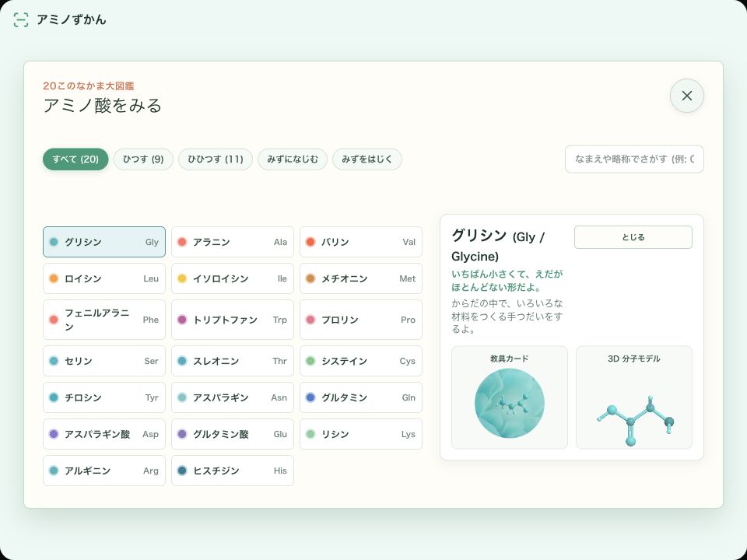Click the とじる button in detail panel

pyautogui.click(x=633, y=237)
